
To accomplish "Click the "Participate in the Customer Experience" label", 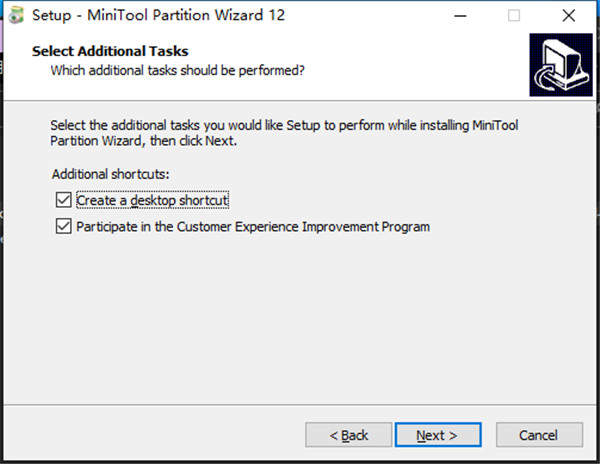I will pyautogui.click(x=253, y=227).
